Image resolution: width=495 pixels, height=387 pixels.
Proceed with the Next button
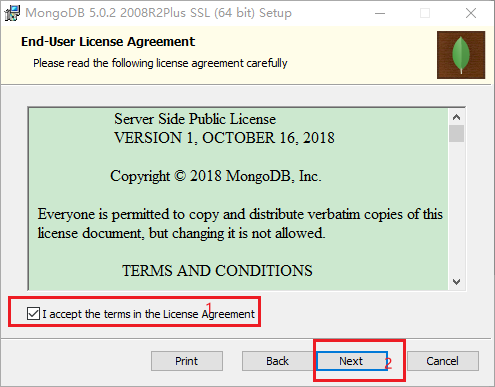point(352,361)
